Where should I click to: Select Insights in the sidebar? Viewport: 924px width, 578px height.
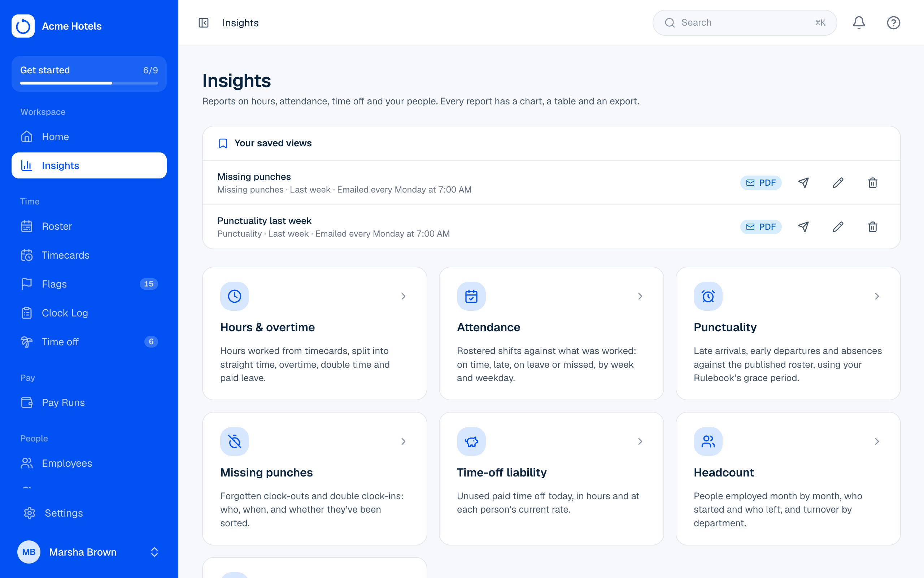pyautogui.click(x=89, y=165)
